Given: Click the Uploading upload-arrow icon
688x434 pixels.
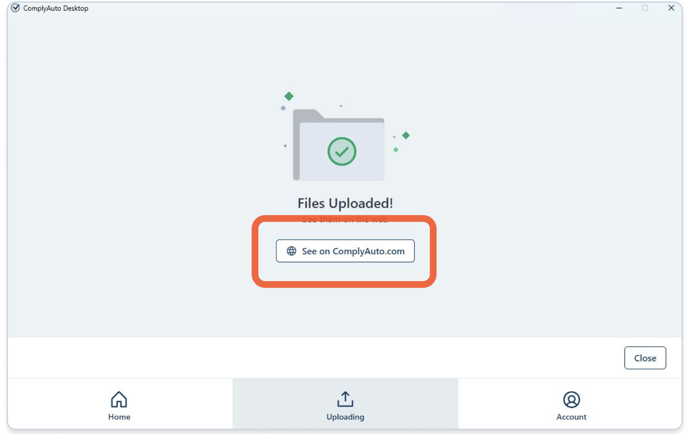Looking at the screenshot, I should (345, 399).
